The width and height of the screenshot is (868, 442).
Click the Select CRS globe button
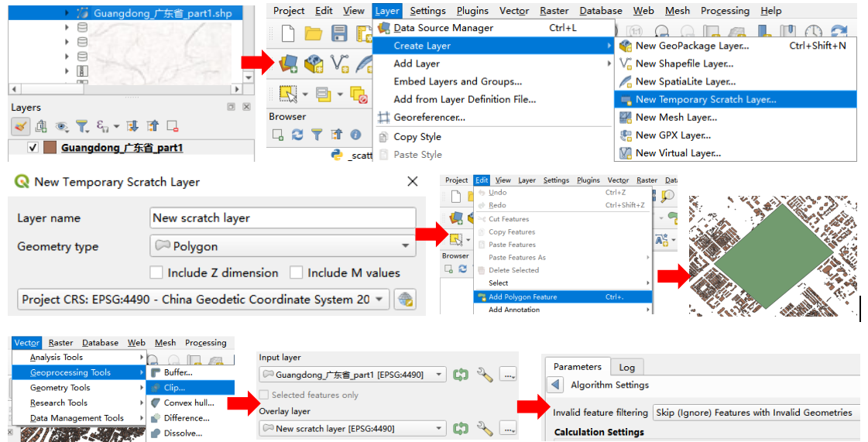pos(405,300)
